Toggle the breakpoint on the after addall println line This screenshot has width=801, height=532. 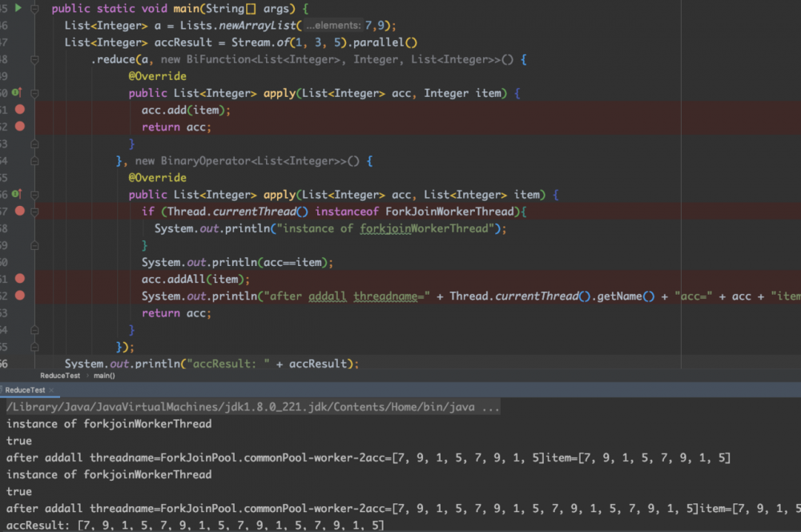[x=20, y=296]
